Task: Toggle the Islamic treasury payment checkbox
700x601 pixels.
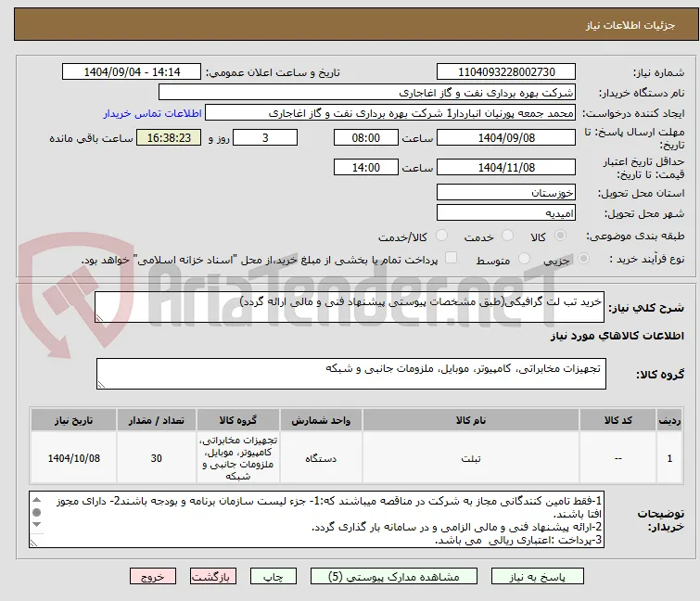Action: click(451, 258)
